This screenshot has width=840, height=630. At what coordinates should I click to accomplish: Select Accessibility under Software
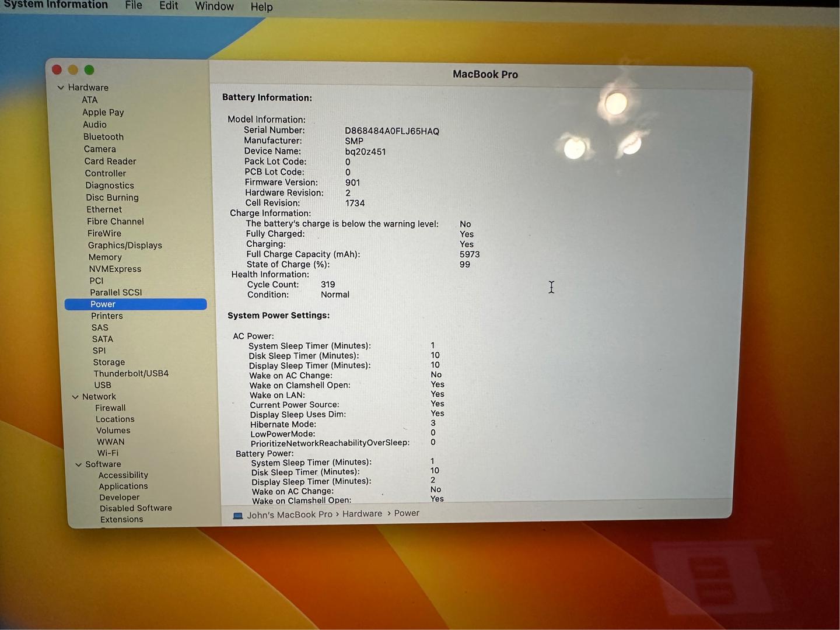(x=123, y=475)
